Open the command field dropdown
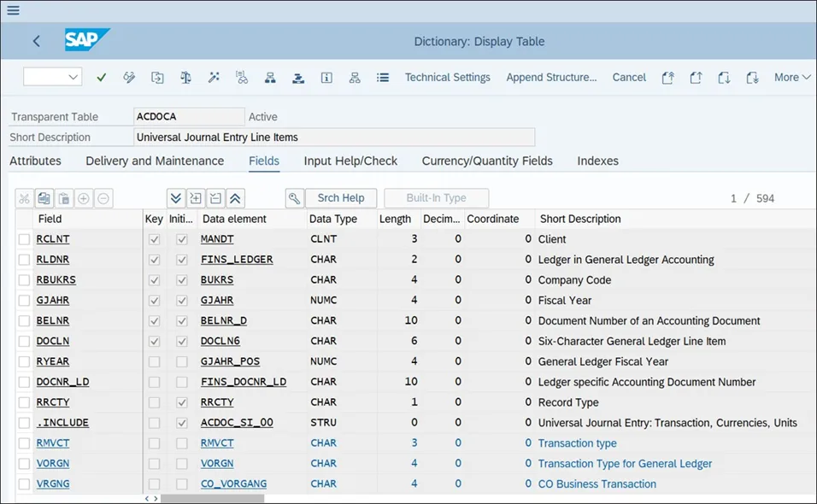 coord(73,78)
